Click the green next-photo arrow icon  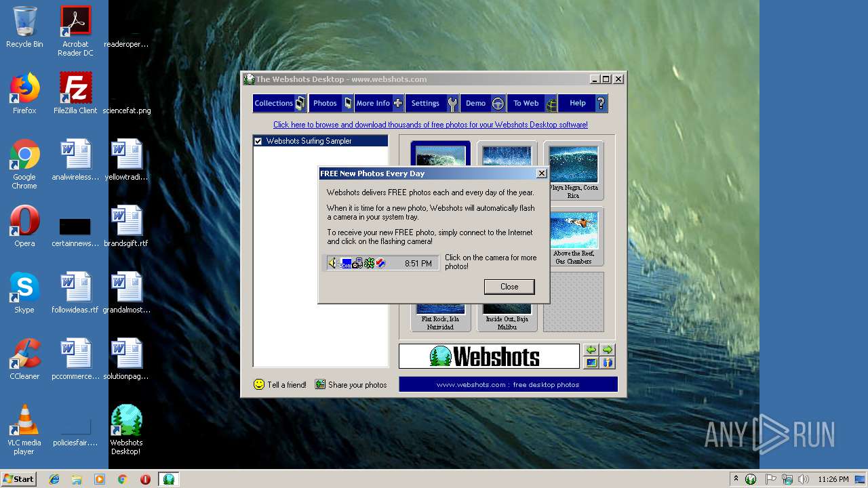click(608, 350)
